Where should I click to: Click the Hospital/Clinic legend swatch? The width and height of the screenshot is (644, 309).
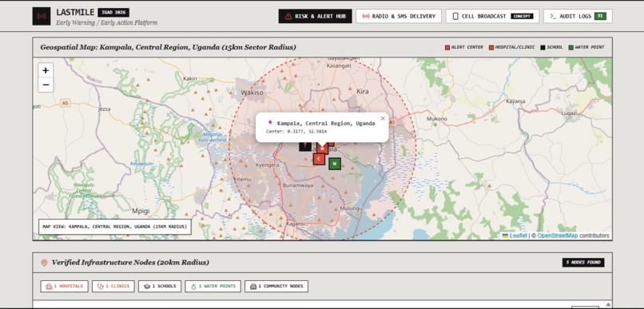pyautogui.click(x=491, y=48)
